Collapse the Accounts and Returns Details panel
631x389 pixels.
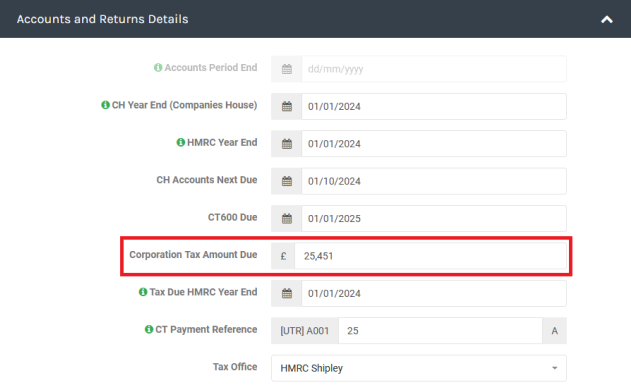606,19
